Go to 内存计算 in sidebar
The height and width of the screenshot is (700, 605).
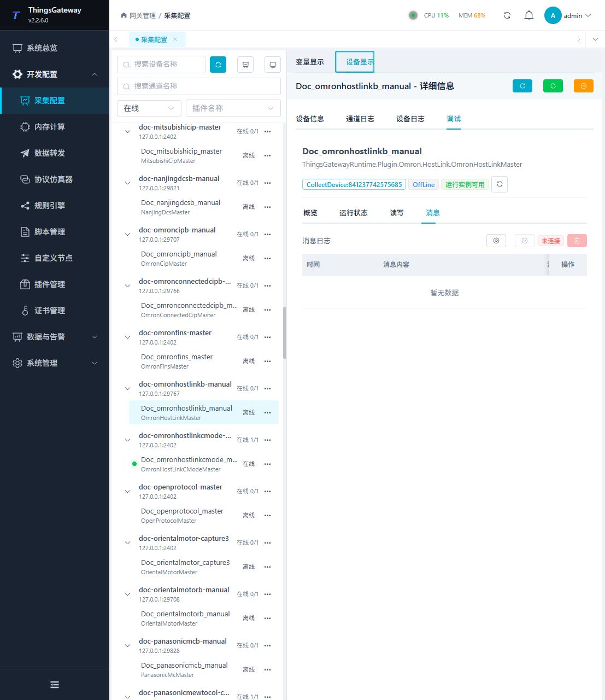click(55, 127)
